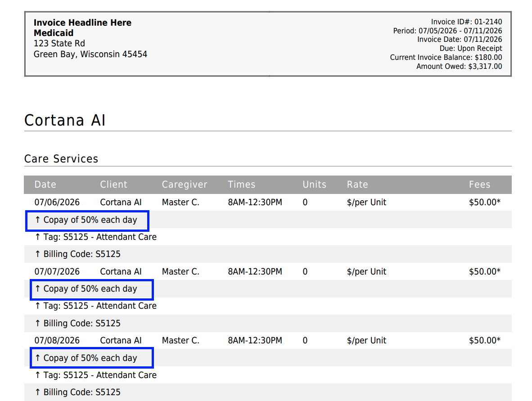Click Master C. caregiver in 07/06/2026 row
The image size is (532, 401).
[x=180, y=202]
